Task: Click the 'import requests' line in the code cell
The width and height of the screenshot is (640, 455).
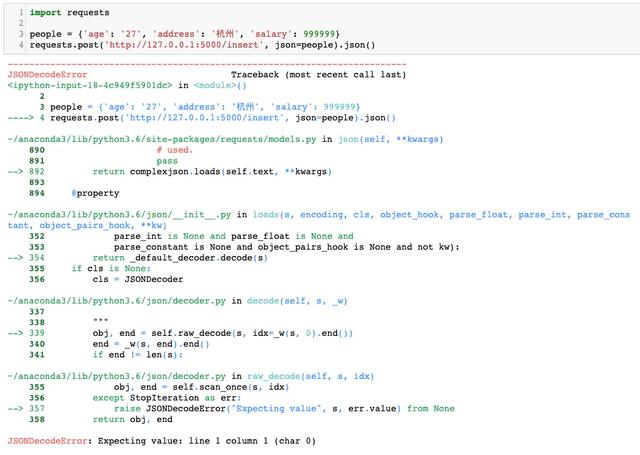Action: click(x=67, y=13)
